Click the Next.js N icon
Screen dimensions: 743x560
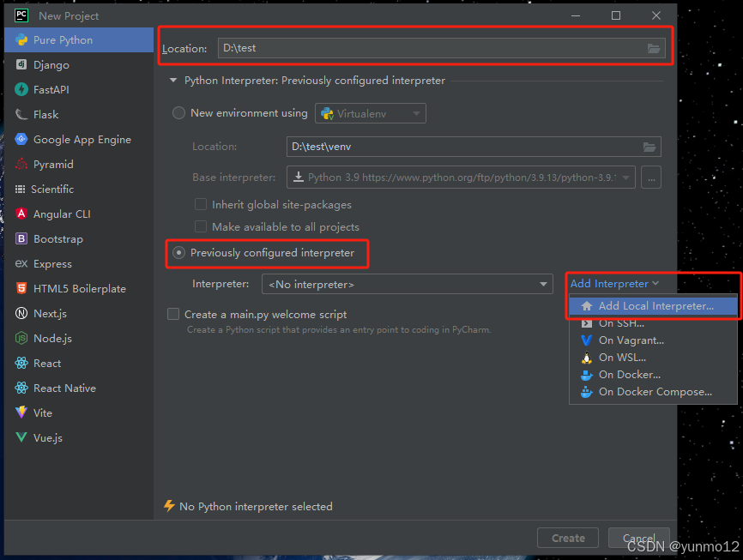tap(21, 313)
